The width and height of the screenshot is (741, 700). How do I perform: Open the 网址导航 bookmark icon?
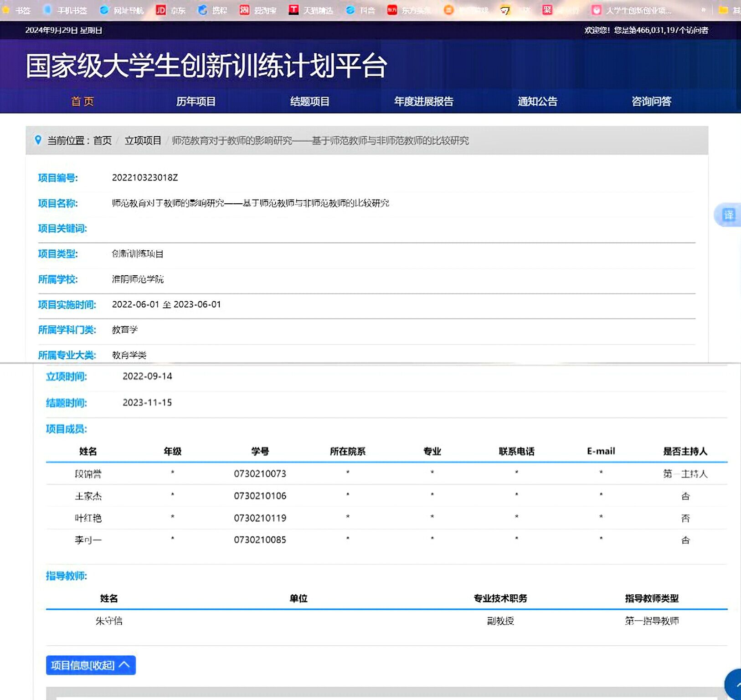click(x=104, y=10)
